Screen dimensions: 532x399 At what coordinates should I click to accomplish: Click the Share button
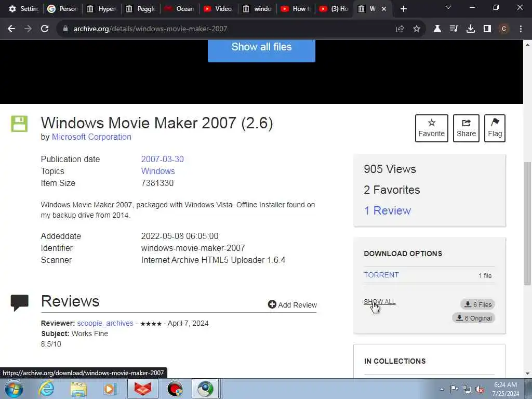pos(466,128)
